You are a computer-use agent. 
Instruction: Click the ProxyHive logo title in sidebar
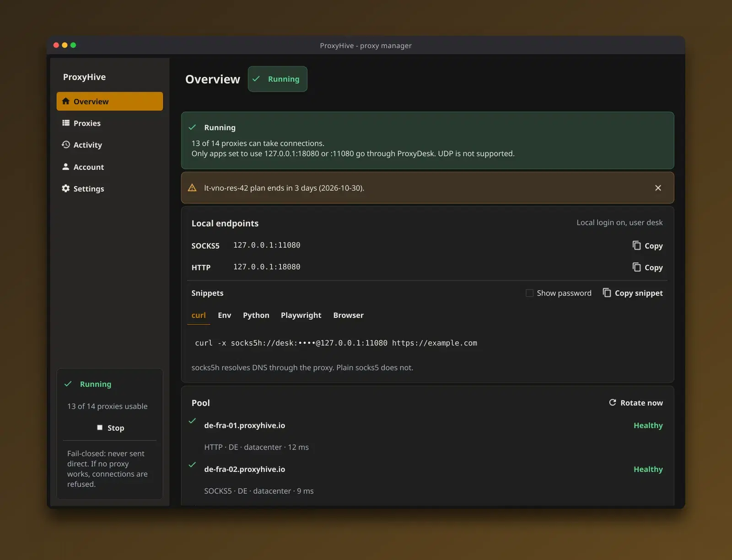pyautogui.click(x=84, y=77)
